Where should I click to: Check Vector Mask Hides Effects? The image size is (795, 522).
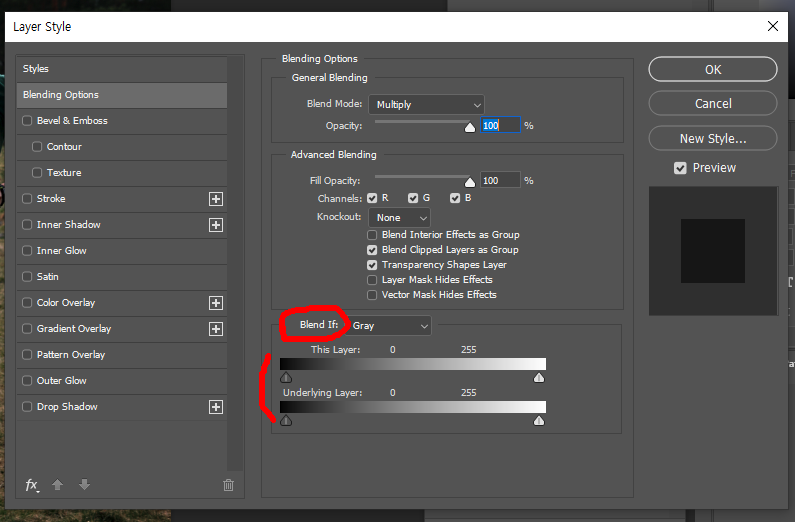372,295
